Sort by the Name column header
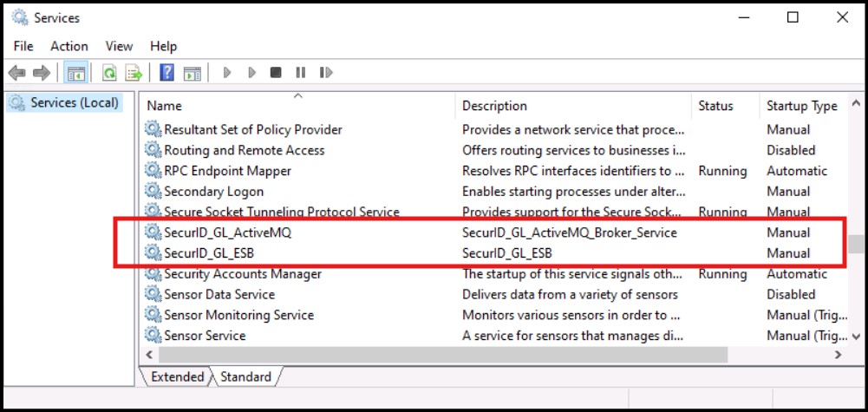The width and height of the screenshot is (868, 412). (165, 106)
